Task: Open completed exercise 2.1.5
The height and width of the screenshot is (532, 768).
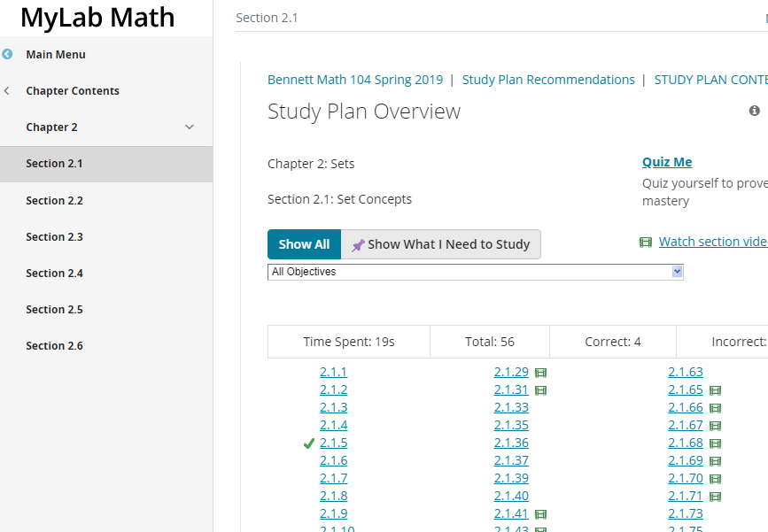Action: (x=333, y=443)
